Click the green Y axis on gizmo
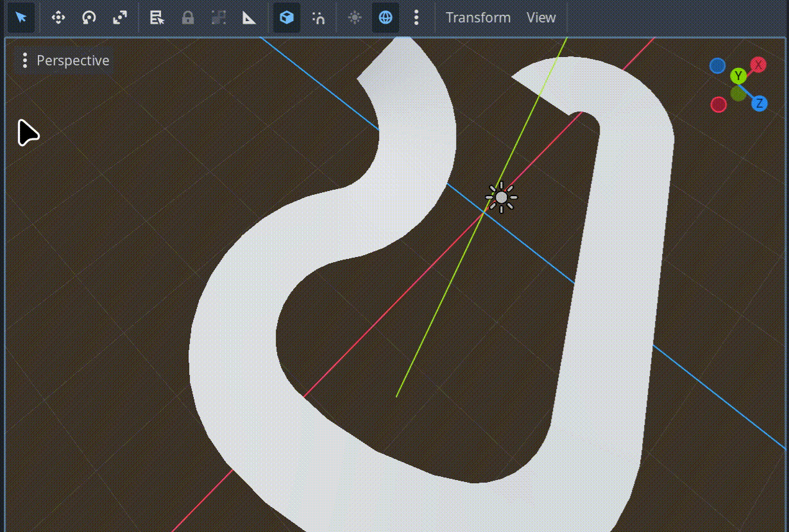Viewport: 789px width, 532px height. coord(738,76)
